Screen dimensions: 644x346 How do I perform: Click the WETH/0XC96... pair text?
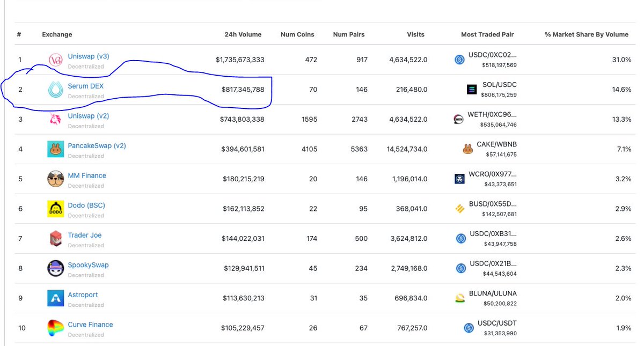point(493,115)
